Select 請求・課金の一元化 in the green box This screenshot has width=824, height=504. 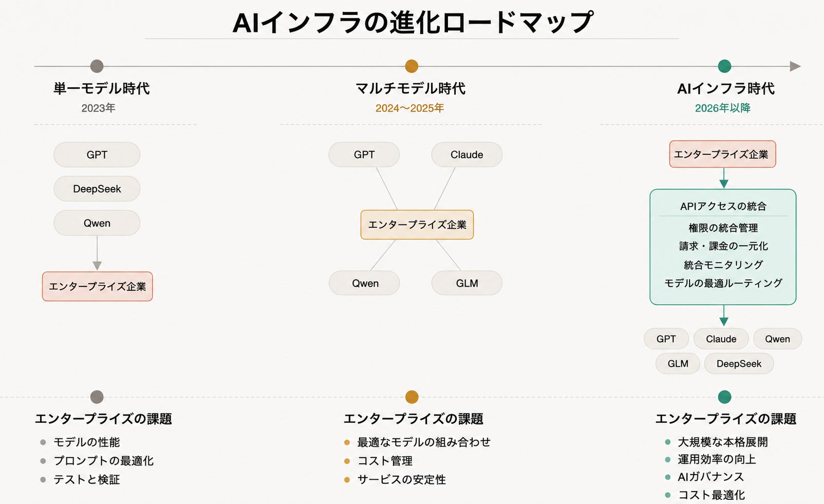coord(723,246)
